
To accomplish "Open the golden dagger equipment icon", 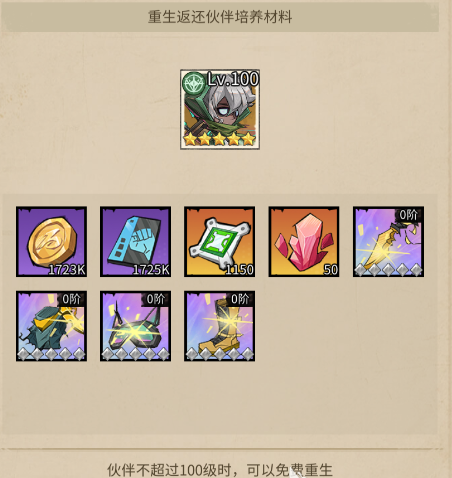I will (388, 242).
